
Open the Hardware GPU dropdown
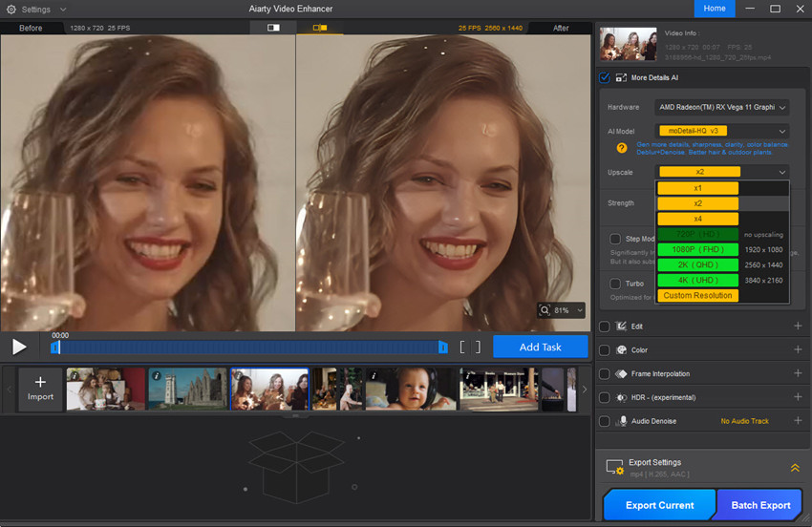point(723,107)
